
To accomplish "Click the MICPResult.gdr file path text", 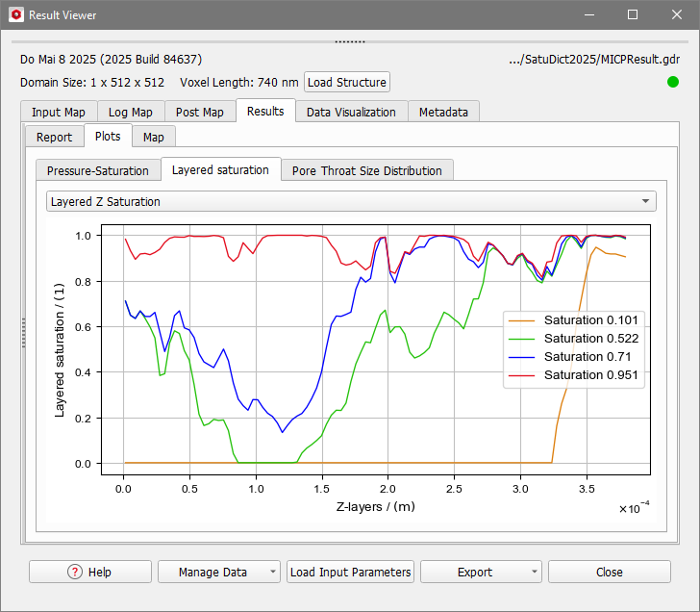I will [x=594, y=60].
